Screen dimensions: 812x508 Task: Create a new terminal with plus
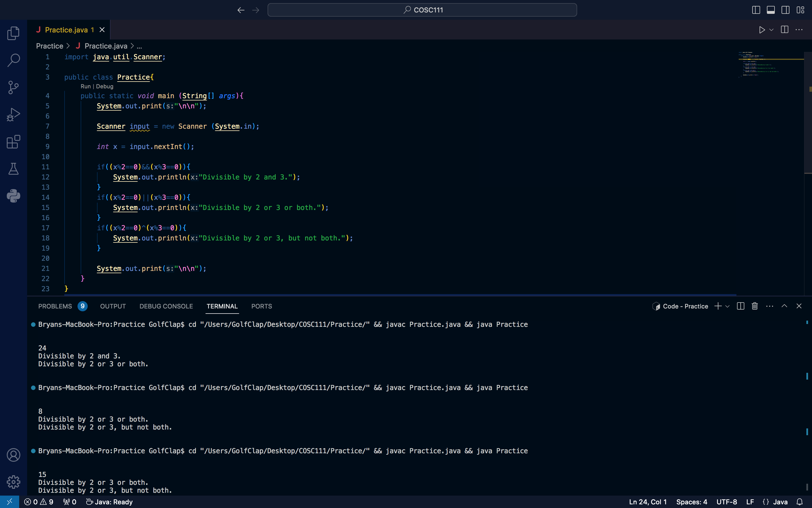718,306
